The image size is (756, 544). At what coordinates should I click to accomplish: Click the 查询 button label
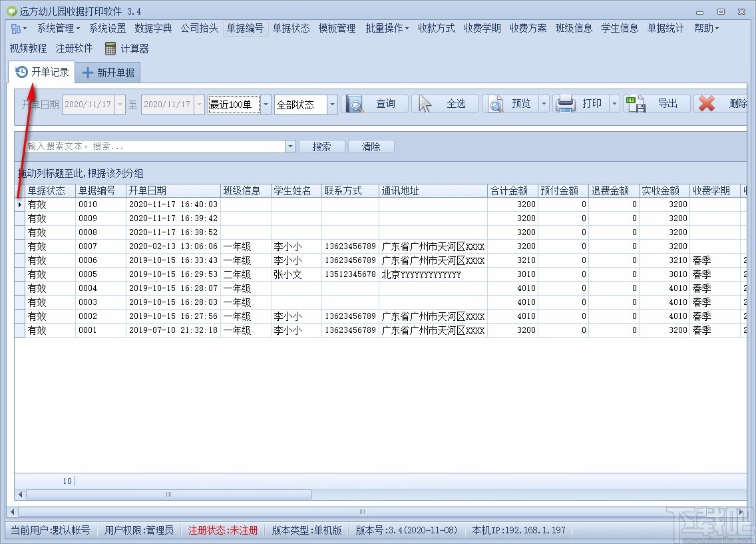click(x=386, y=104)
